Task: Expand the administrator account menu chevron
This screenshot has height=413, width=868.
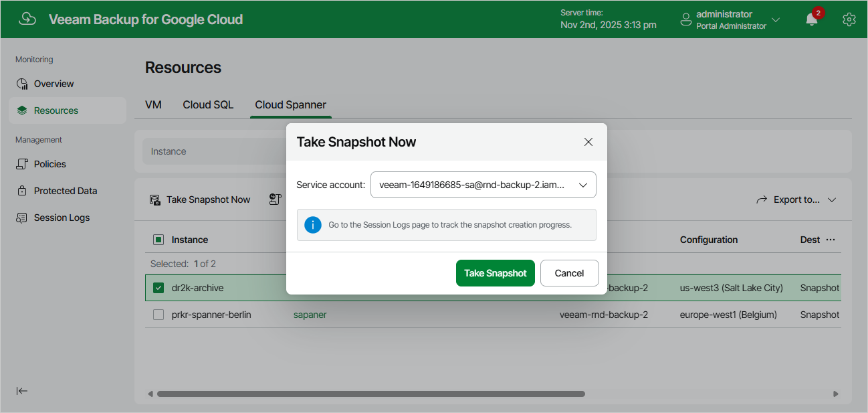Action: click(x=776, y=19)
